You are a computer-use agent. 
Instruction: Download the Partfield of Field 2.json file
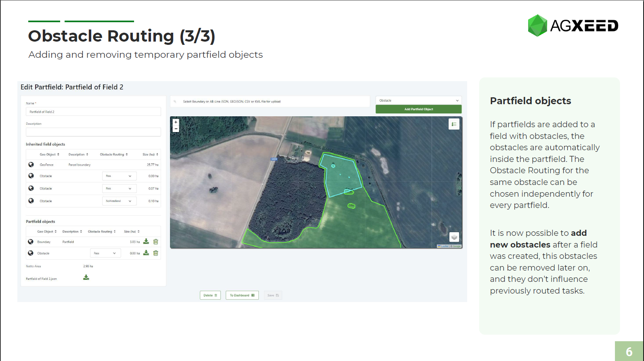pos(86,277)
